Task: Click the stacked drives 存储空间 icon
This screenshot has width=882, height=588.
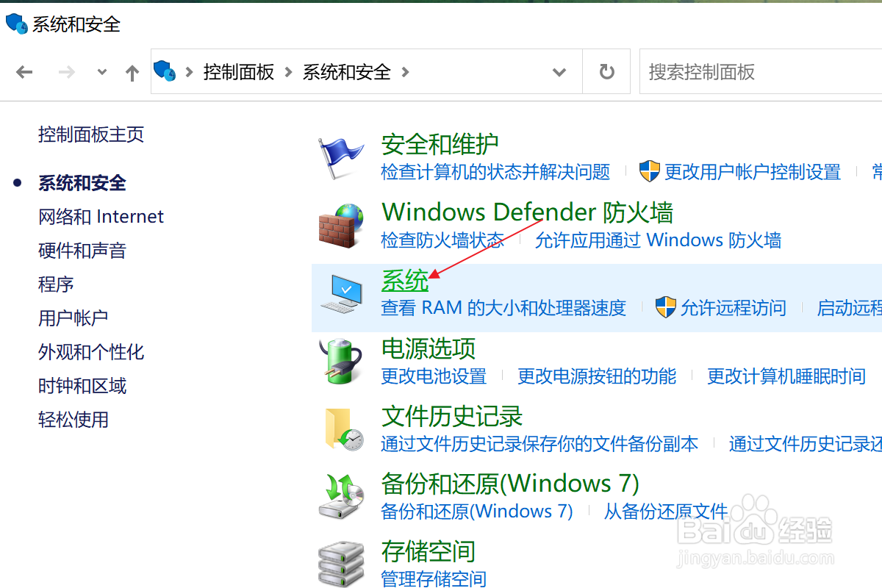Action: tap(342, 564)
